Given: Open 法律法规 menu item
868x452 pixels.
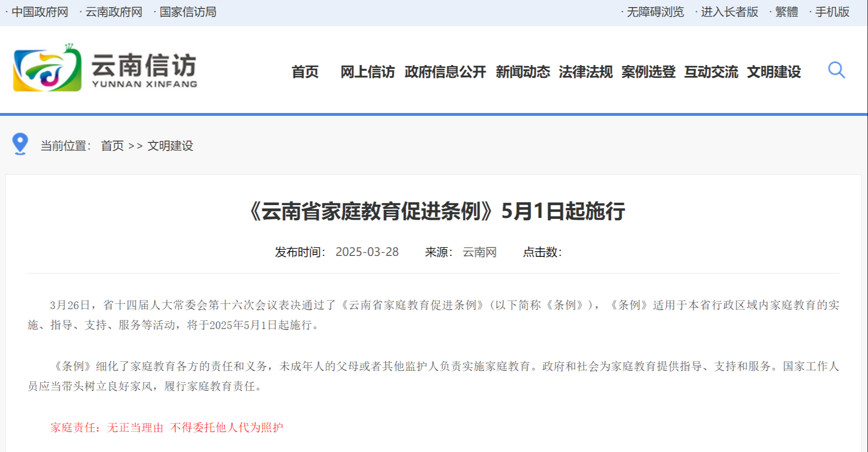Looking at the screenshot, I should tap(585, 72).
